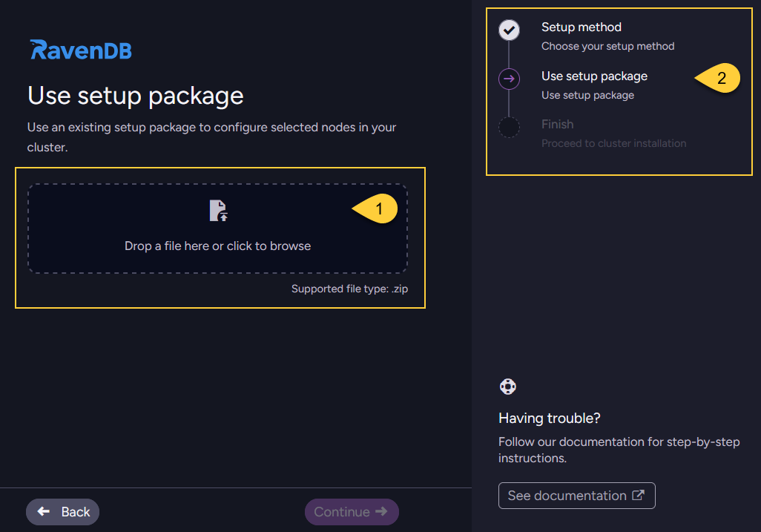Click the disabled Continue button
Image resolution: width=761 pixels, height=532 pixels.
(x=352, y=511)
